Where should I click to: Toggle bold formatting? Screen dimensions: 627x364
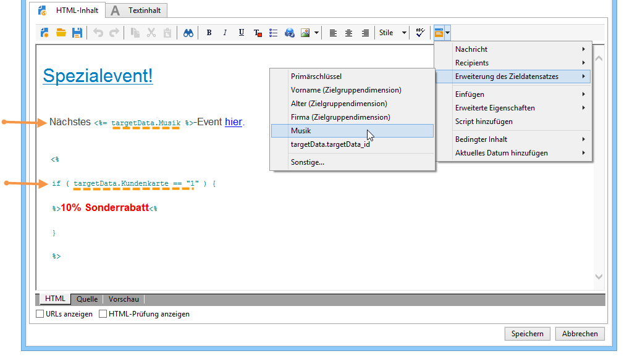point(209,33)
